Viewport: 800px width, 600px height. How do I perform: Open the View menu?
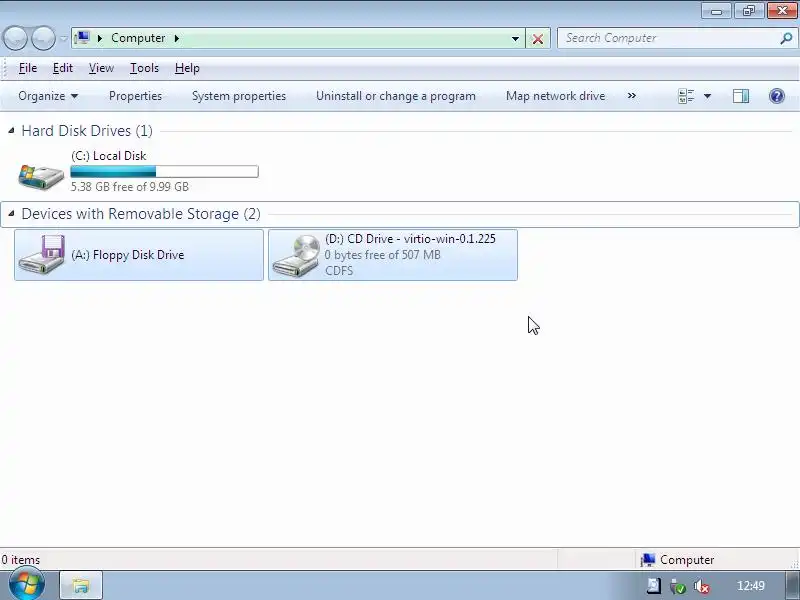coord(101,68)
